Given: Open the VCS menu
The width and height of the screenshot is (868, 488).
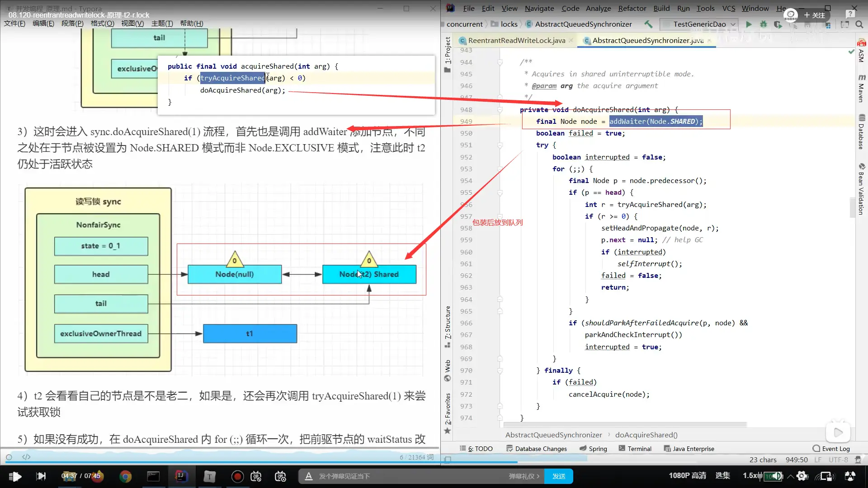Looking at the screenshot, I should point(729,8).
